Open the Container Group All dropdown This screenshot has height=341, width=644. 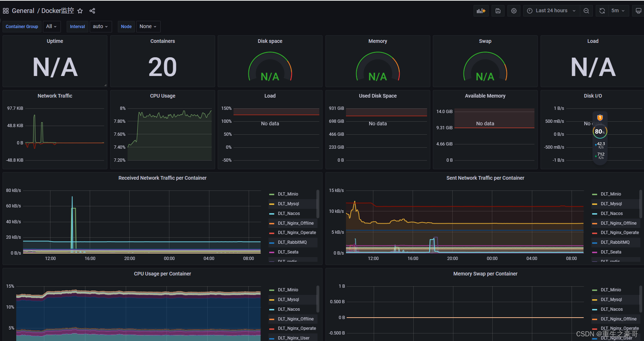click(x=52, y=27)
